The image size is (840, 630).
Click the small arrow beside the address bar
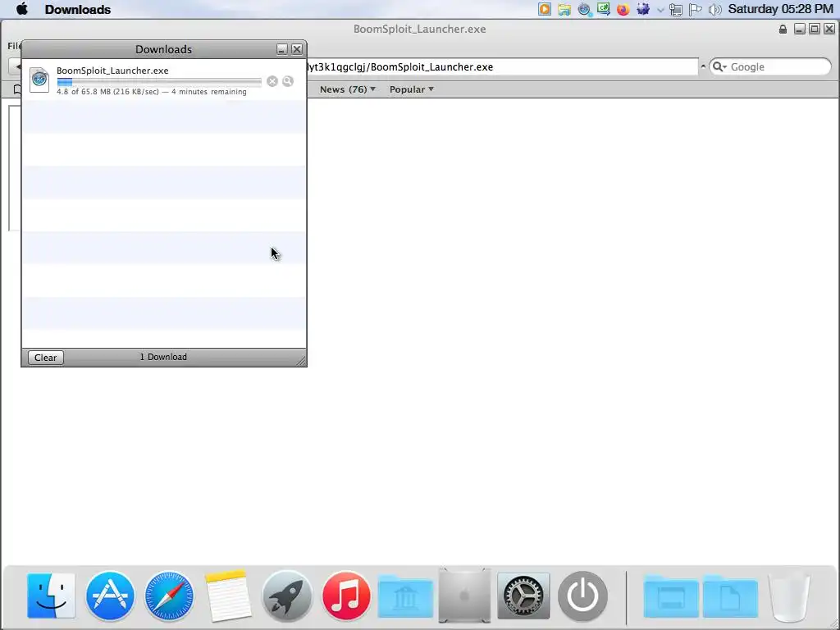(x=703, y=67)
